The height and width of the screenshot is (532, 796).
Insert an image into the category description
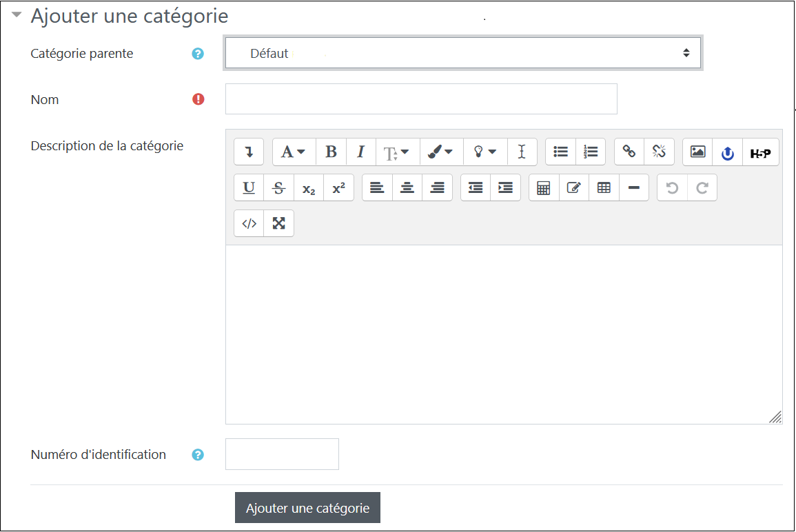coord(697,152)
